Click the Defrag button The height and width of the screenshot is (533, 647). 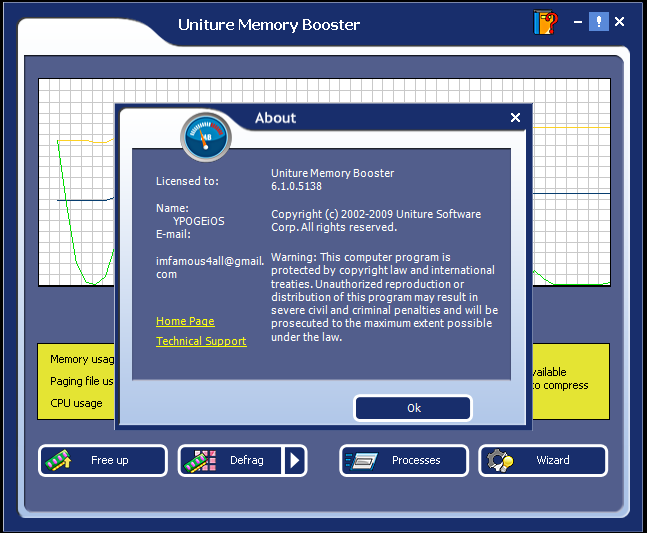[x=230, y=460]
